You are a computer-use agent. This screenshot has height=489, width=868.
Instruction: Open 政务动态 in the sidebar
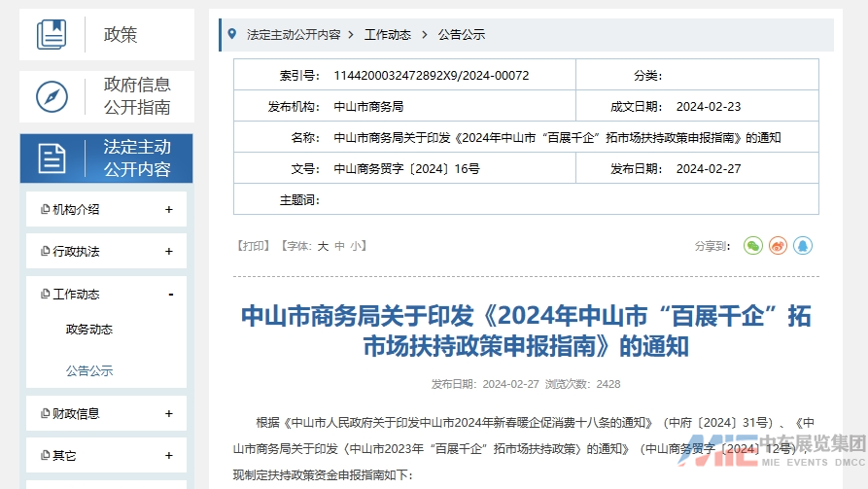click(89, 330)
